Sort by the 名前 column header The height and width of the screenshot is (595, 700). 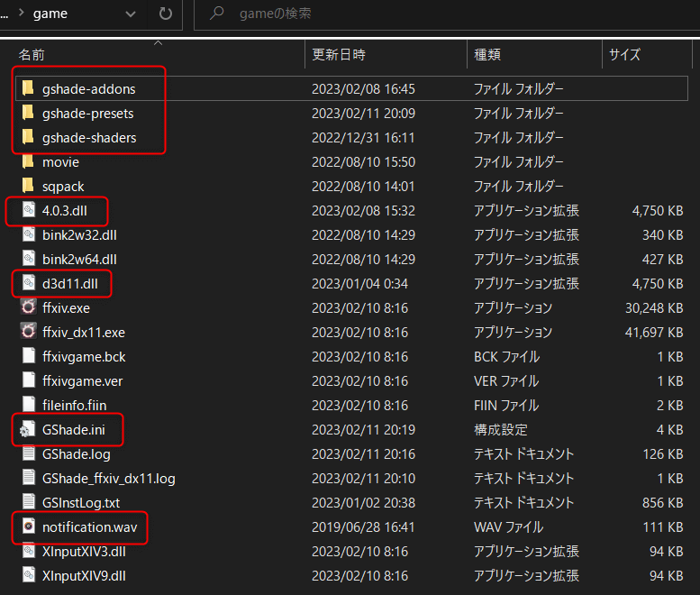(x=152, y=54)
